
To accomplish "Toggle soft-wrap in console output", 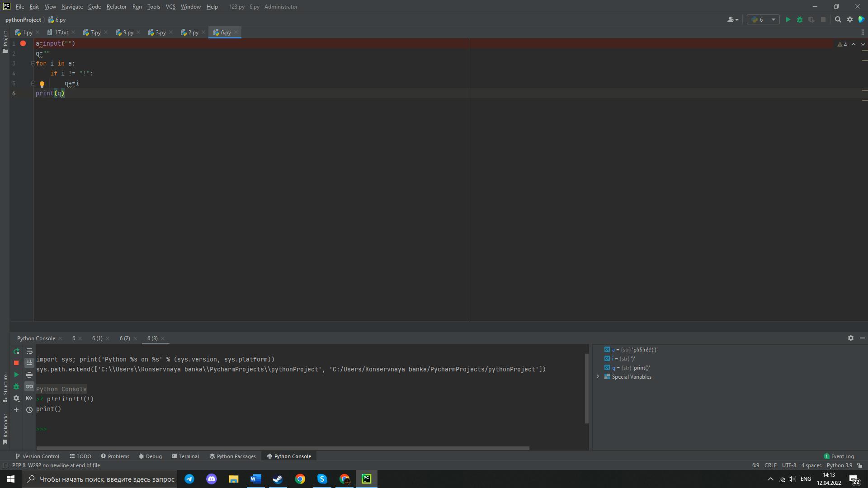I will click(29, 351).
